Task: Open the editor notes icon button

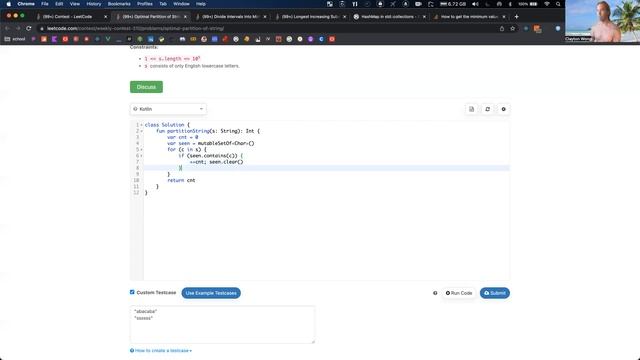Action: point(471,109)
